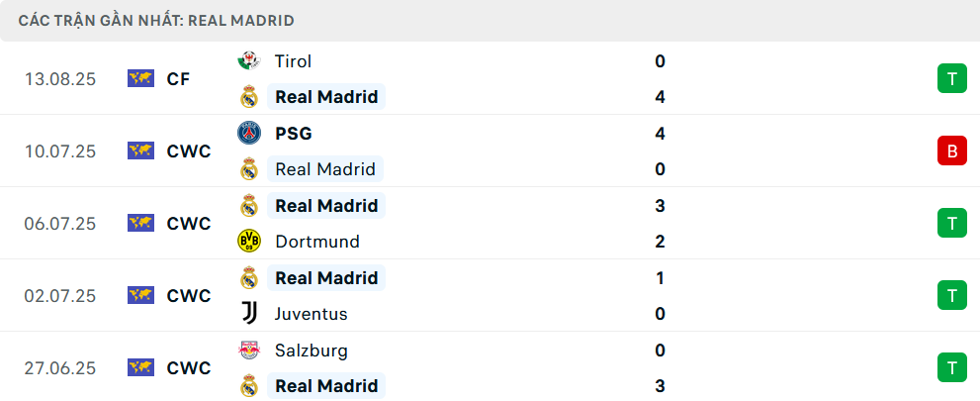Select the CF competition label
Viewport: 980px width, 401px height.
(x=179, y=79)
